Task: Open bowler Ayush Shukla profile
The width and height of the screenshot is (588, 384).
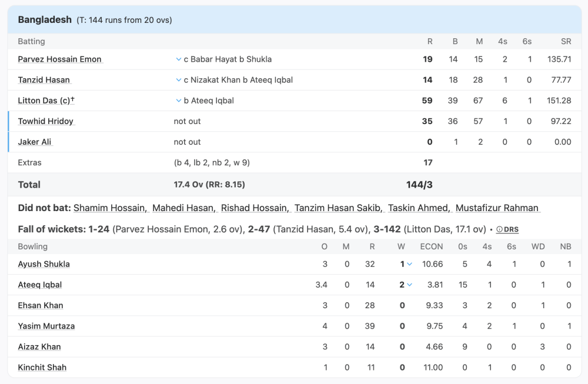Action: coord(44,264)
